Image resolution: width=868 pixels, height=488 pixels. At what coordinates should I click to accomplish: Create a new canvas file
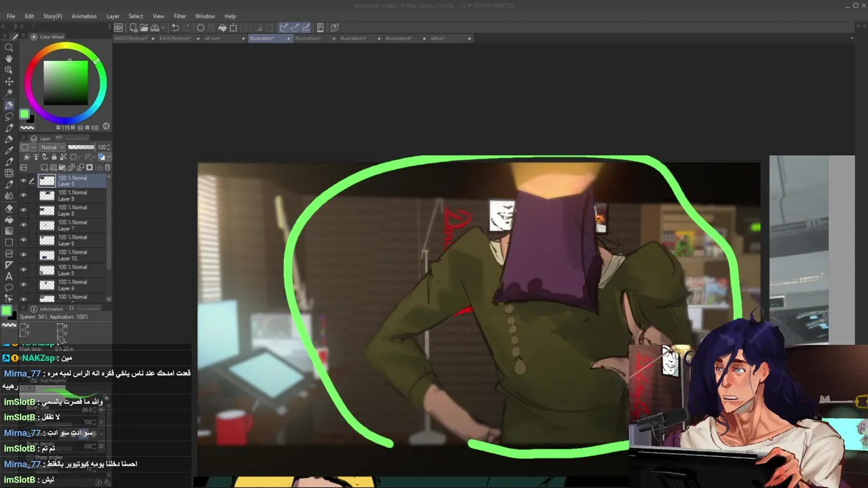click(x=134, y=28)
